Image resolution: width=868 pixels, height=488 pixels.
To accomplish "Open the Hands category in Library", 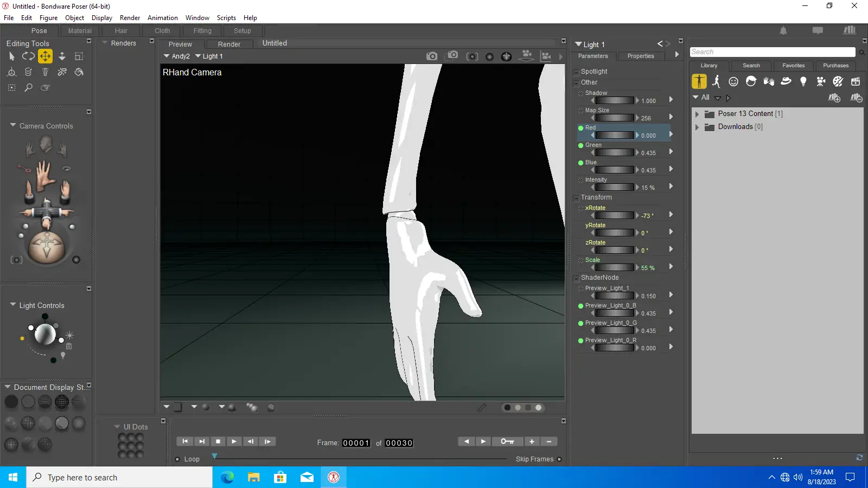I will [x=769, y=82].
